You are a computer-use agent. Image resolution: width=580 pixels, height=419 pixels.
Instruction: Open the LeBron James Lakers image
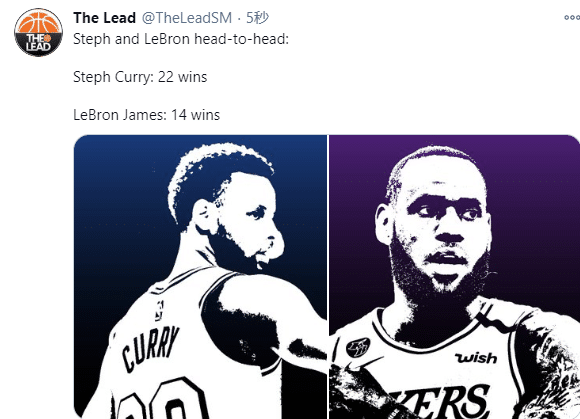(x=454, y=277)
